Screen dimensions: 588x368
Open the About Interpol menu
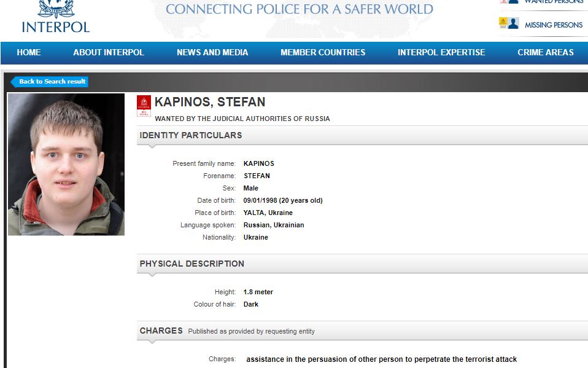click(x=109, y=53)
